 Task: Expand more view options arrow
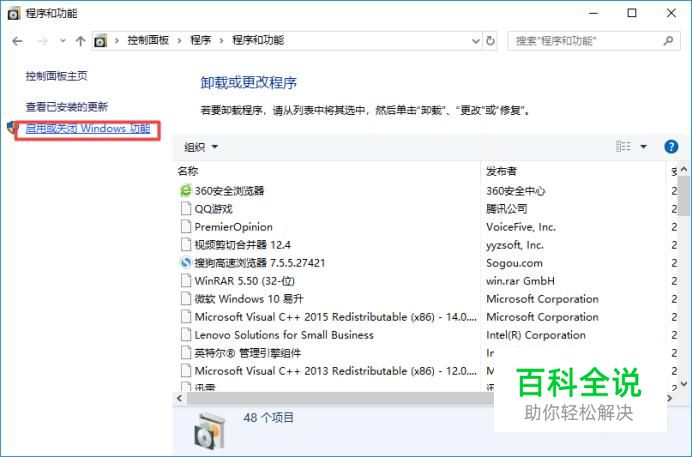[643, 146]
